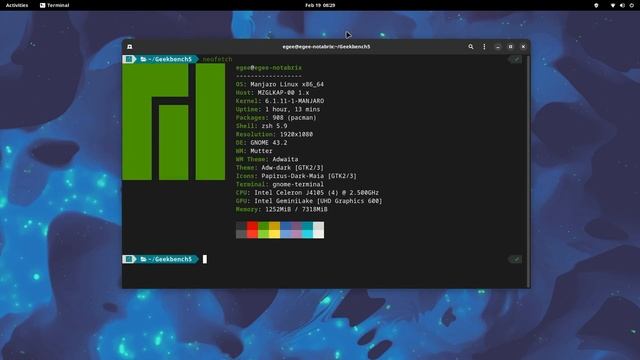Open the terminal search tool

click(471, 47)
